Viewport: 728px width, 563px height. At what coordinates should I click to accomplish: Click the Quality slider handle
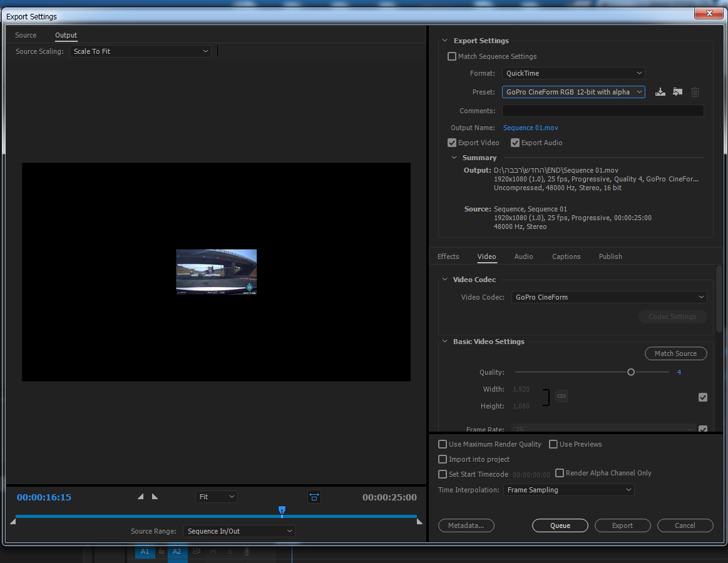[631, 372]
